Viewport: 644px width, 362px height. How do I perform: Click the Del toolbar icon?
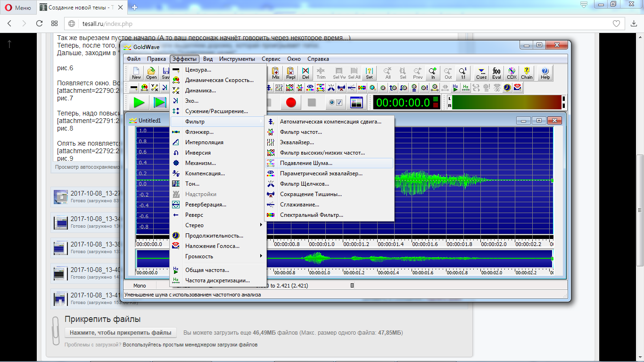click(306, 73)
